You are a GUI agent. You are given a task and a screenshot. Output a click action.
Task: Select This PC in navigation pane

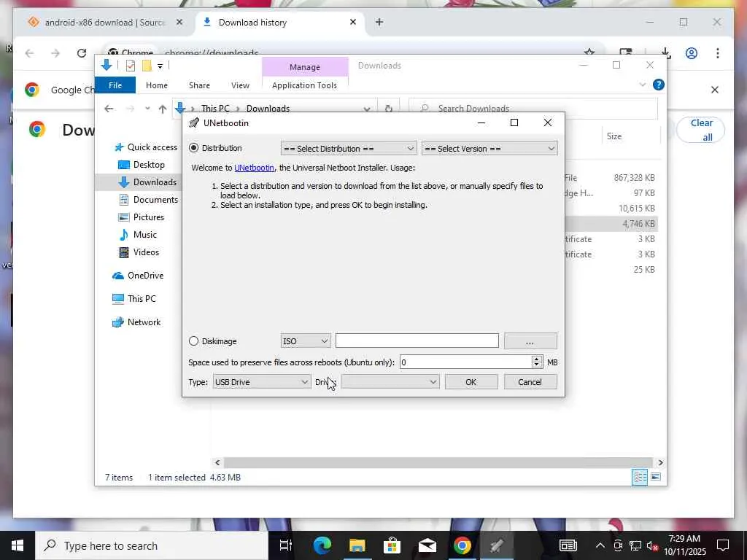click(x=134, y=299)
